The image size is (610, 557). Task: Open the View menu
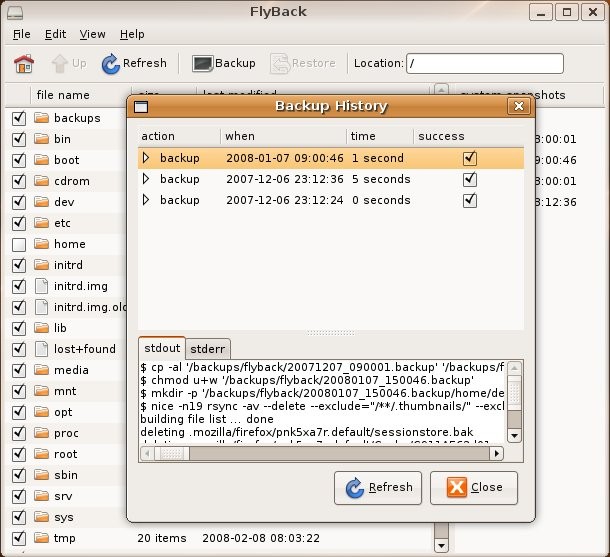pos(92,34)
